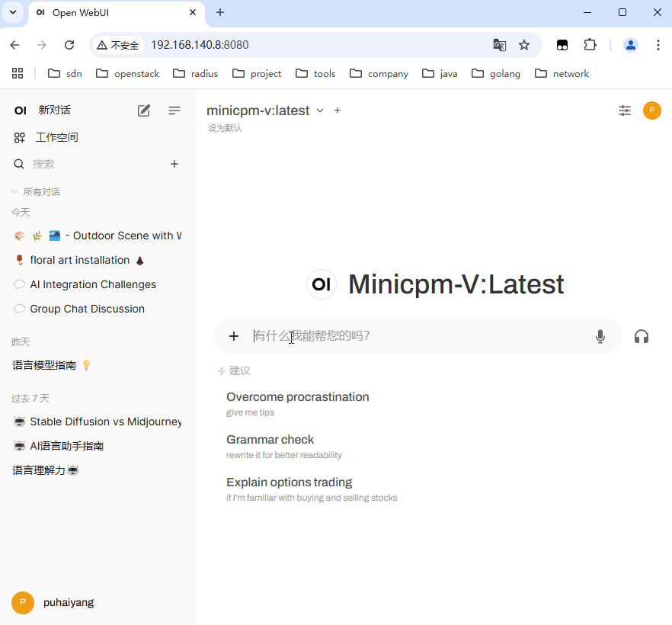Open the AI语言助手指南 chat

(98, 446)
